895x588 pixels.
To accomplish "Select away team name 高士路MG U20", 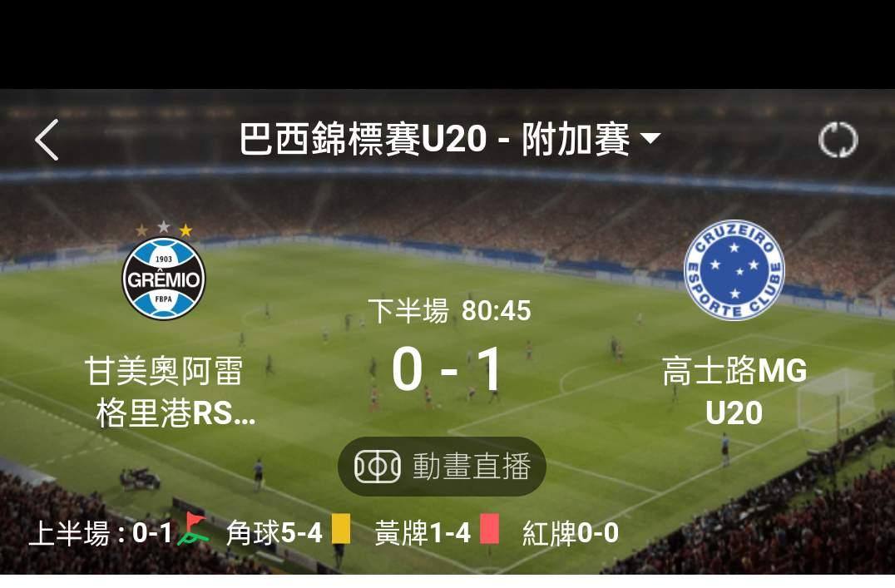I will pyautogui.click(x=734, y=392).
